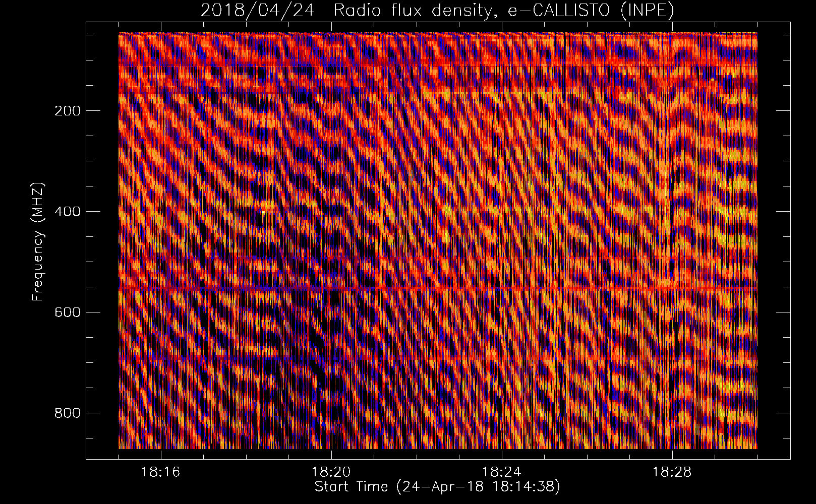Click the 800 frequency tick label
Image resolution: width=816 pixels, height=504 pixels.
point(68,413)
